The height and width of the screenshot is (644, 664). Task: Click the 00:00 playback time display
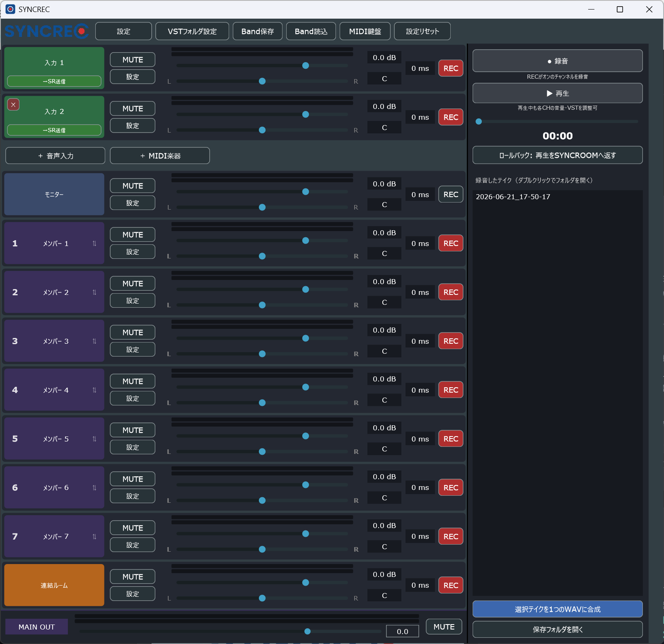pyautogui.click(x=558, y=136)
